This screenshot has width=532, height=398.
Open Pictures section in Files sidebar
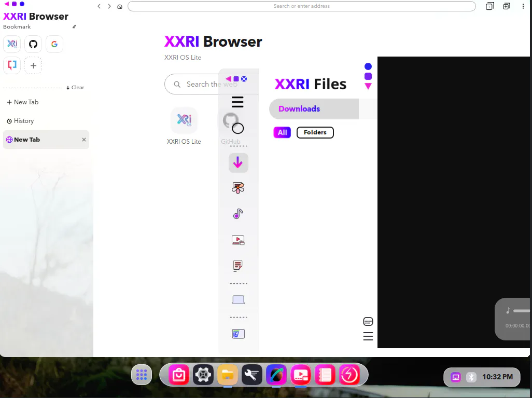pos(238,188)
